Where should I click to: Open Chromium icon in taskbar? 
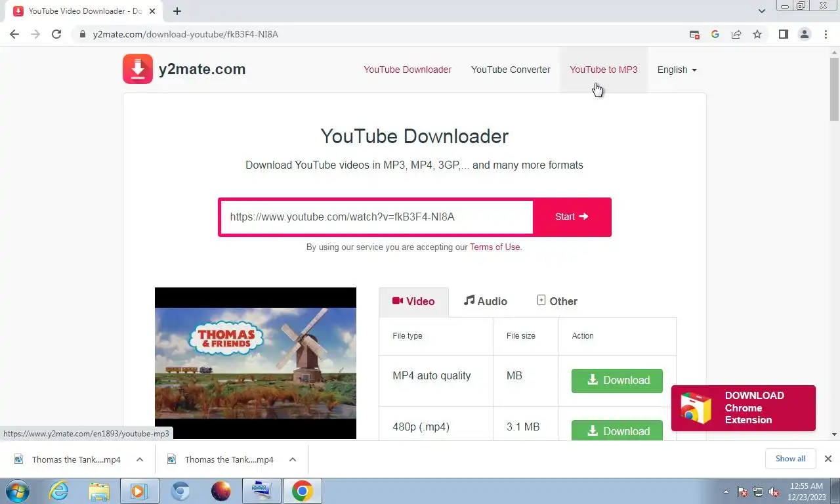pyautogui.click(x=180, y=491)
